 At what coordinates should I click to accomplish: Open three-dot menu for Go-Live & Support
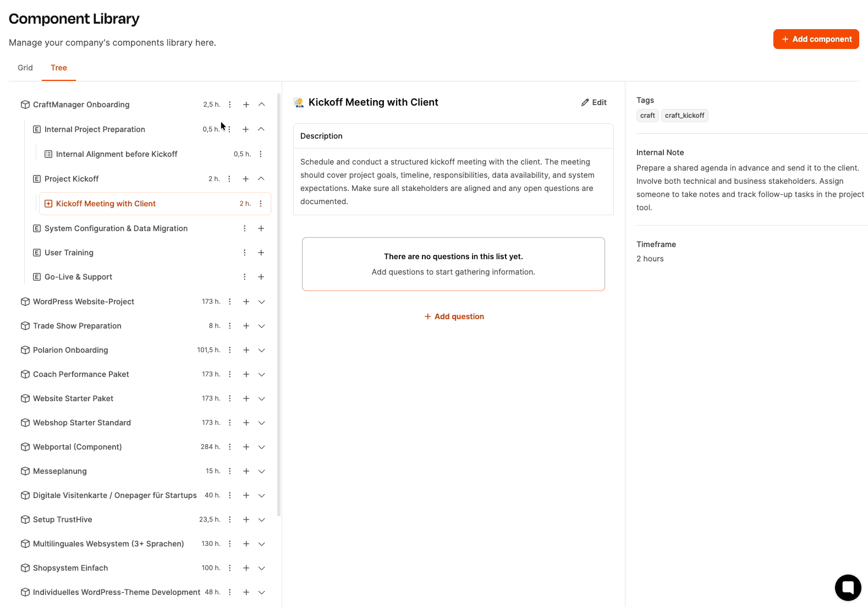coord(245,277)
